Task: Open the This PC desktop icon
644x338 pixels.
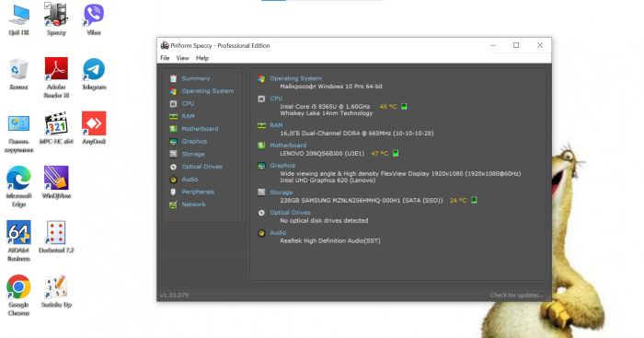Action: (x=19, y=19)
